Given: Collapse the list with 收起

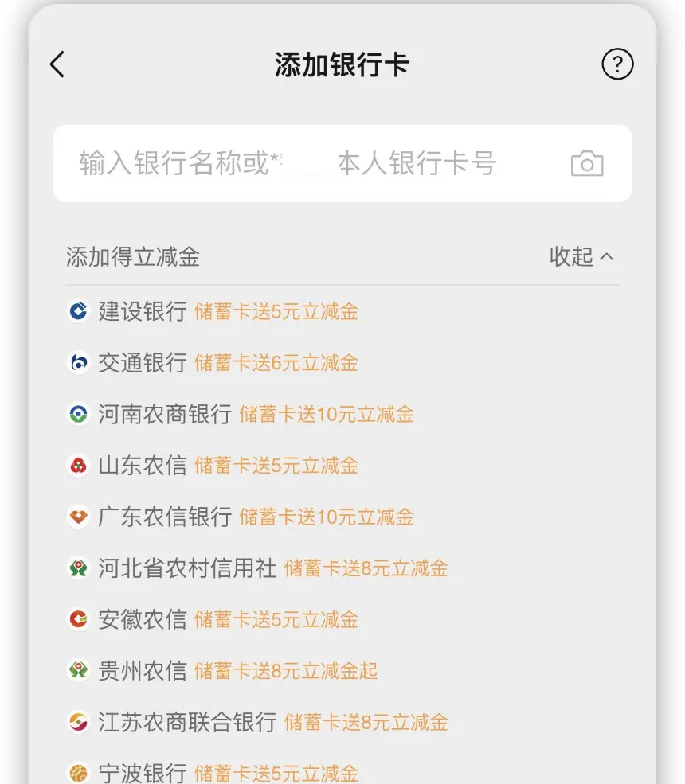Looking at the screenshot, I should point(581,256).
